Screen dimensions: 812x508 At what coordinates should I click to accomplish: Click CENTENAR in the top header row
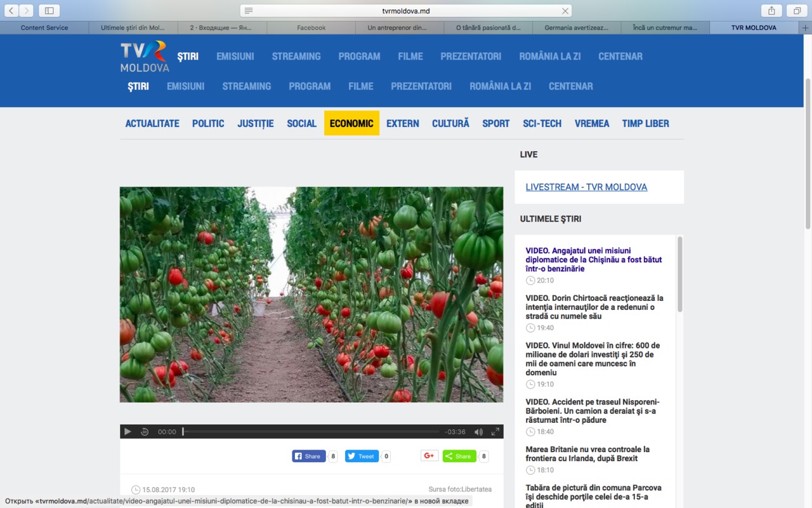tap(620, 56)
